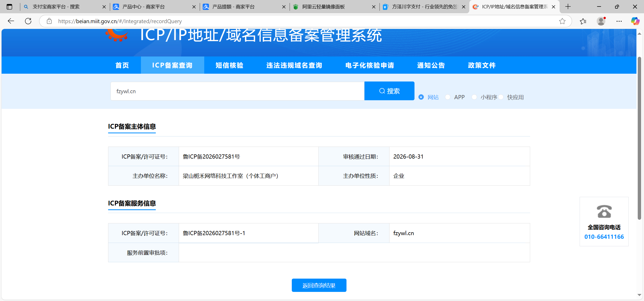
Task: Open the user profile avatar icon
Action: coord(601,21)
